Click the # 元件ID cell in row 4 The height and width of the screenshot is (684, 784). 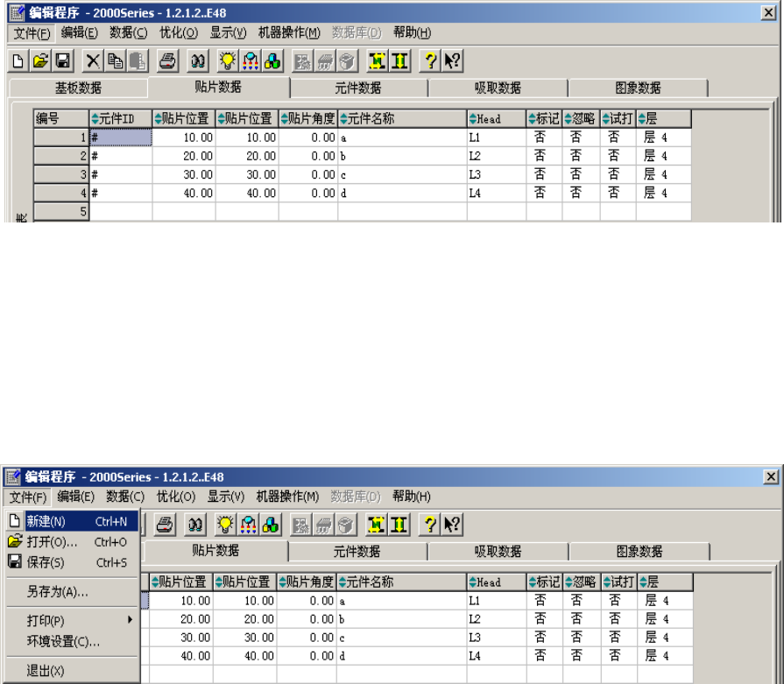click(x=121, y=193)
